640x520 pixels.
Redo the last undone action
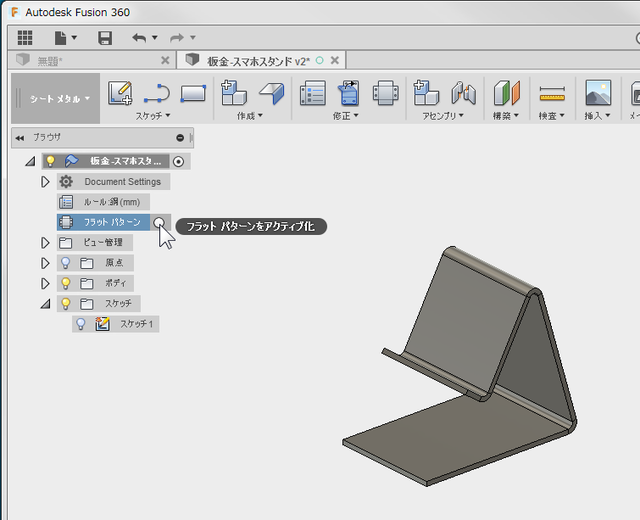coord(177,38)
